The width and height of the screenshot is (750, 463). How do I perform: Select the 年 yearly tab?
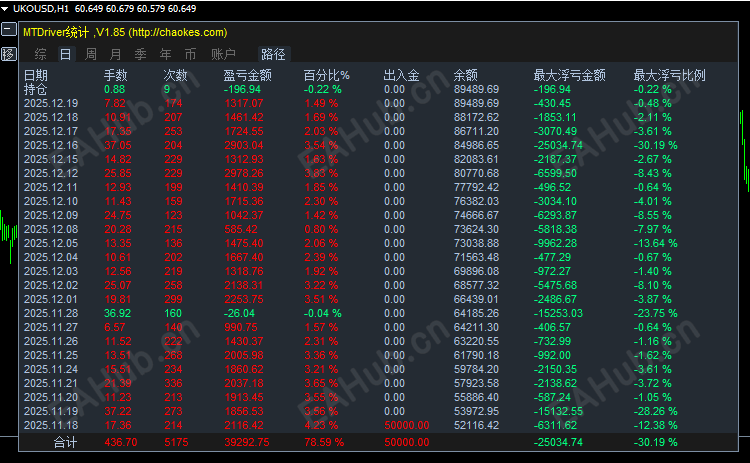(x=165, y=54)
